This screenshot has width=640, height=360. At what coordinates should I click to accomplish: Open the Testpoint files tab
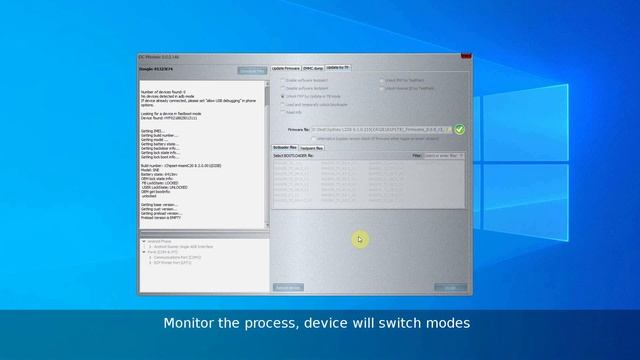click(x=311, y=148)
